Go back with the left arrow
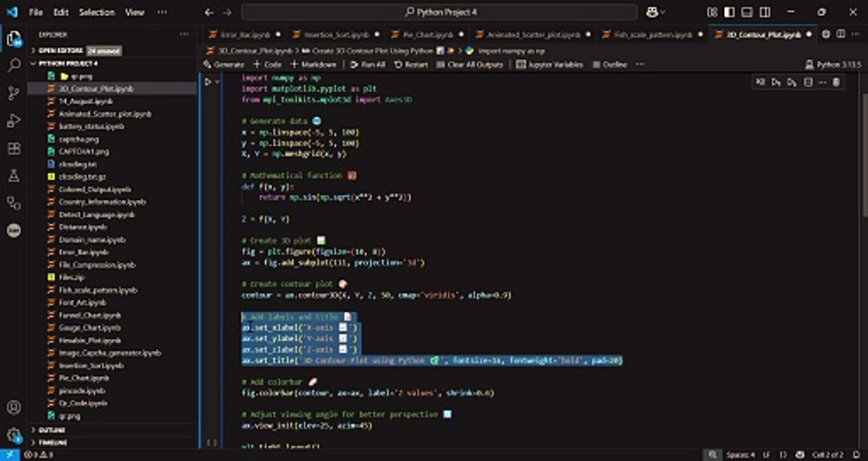Screen dimensions: 868x461 coord(209,12)
